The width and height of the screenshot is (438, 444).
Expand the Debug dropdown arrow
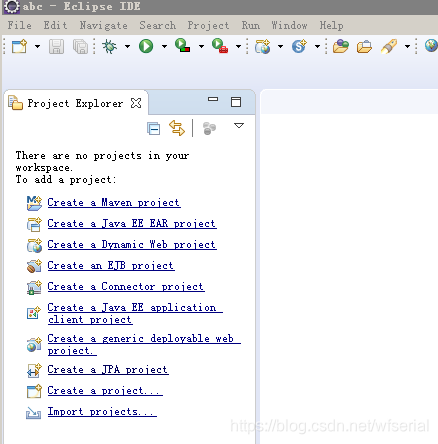coord(128,46)
